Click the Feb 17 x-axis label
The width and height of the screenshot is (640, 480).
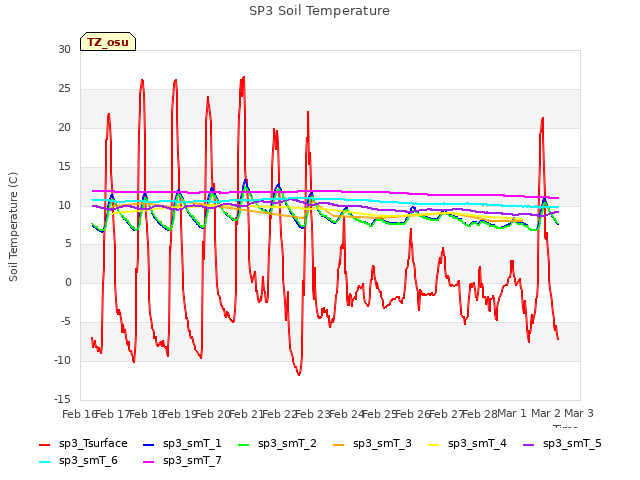pyautogui.click(x=113, y=414)
